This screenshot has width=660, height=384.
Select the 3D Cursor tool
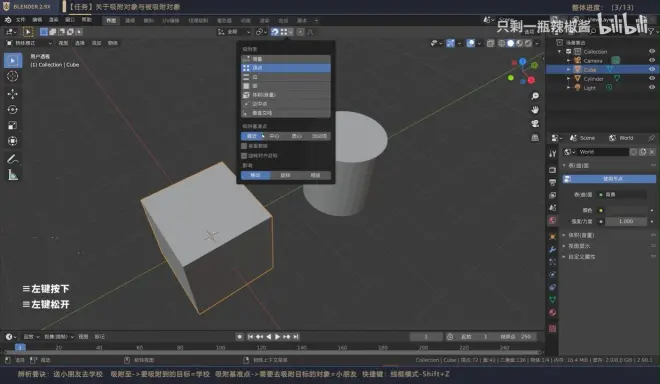[13, 76]
